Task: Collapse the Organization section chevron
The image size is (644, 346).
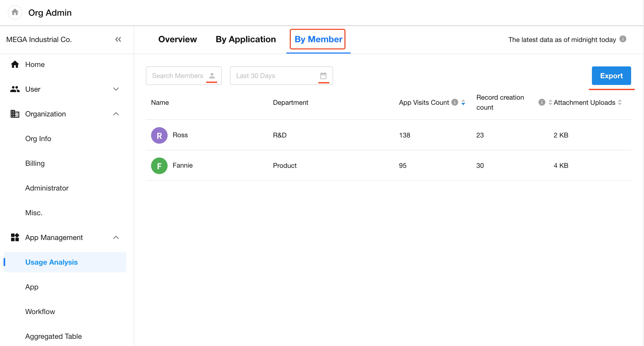Action: coord(116,114)
